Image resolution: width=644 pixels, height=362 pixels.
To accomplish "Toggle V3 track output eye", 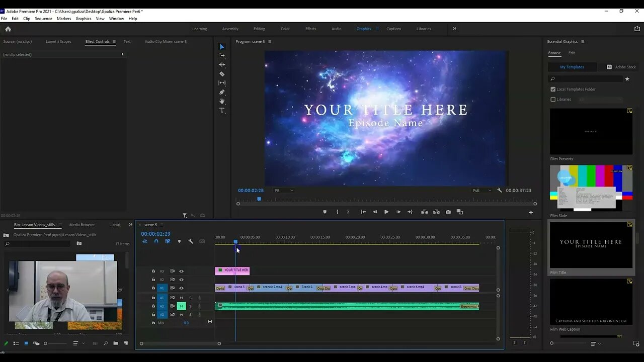I will (x=182, y=271).
